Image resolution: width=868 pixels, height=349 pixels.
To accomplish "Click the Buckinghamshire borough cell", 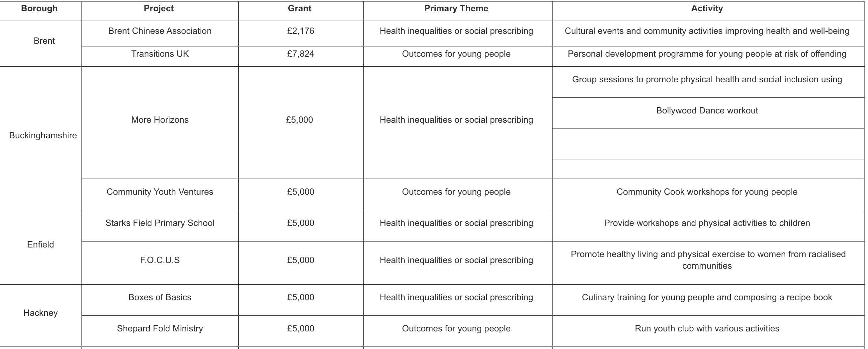I will coord(43,136).
